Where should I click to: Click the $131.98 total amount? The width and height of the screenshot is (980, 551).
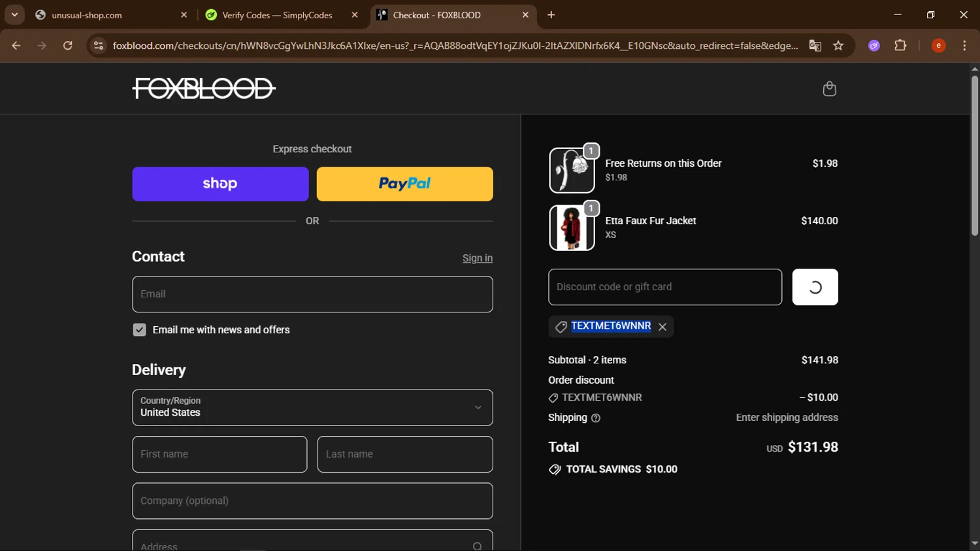click(x=813, y=447)
